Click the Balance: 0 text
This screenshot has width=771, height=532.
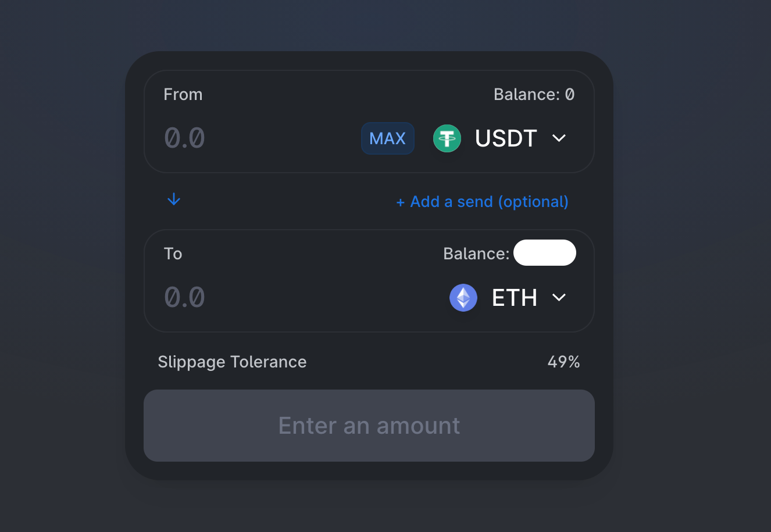pos(533,94)
